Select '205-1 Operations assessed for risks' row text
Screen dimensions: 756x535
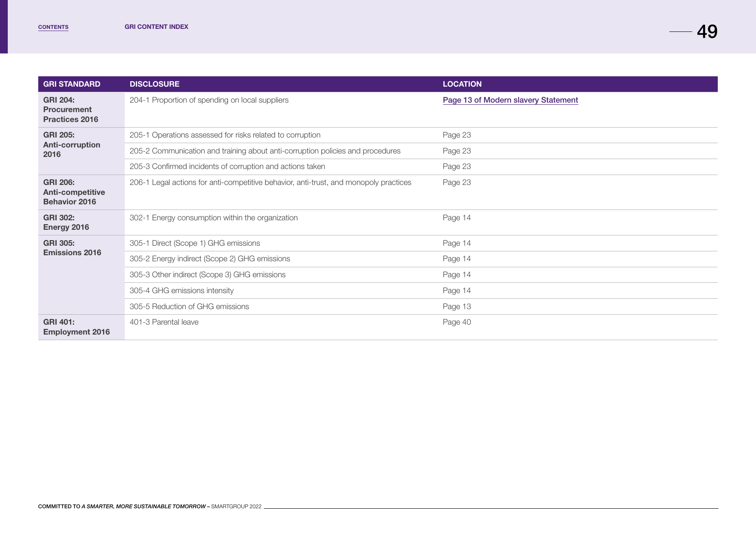tap(225, 135)
